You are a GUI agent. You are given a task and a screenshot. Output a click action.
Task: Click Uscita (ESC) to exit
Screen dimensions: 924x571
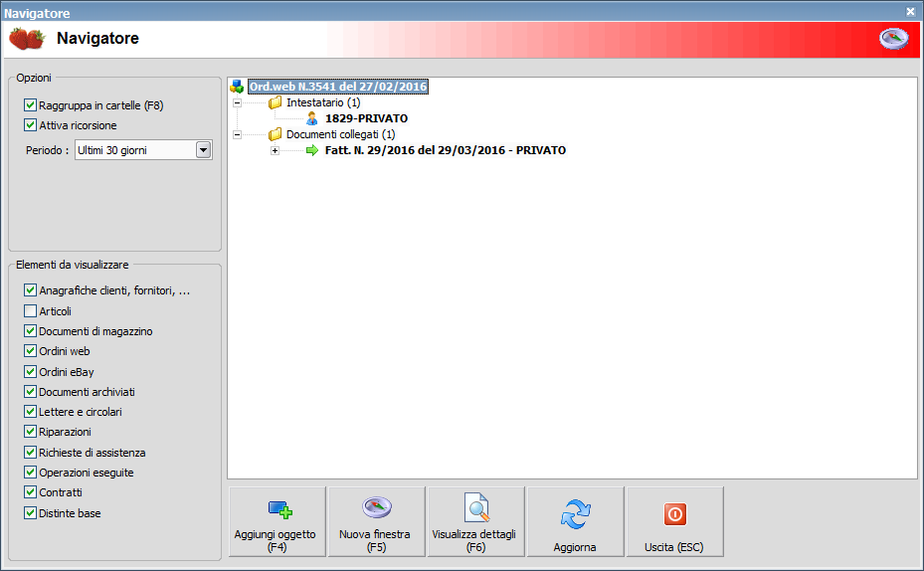[x=674, y=521]
